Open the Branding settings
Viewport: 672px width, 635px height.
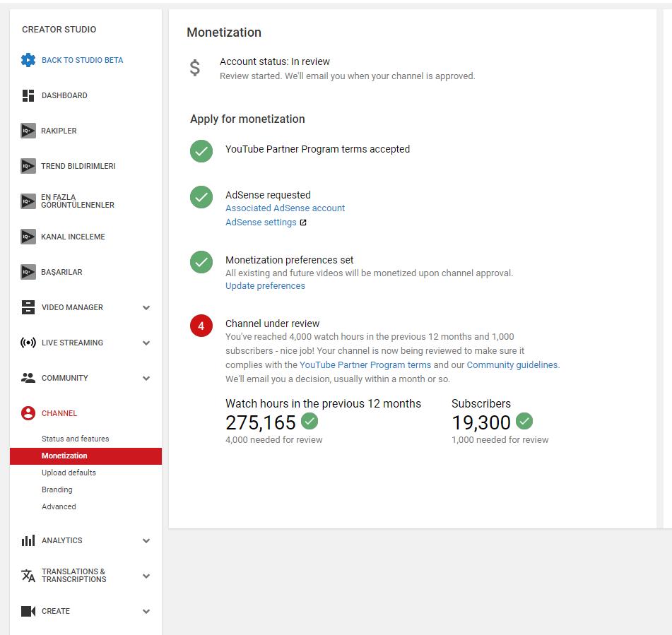[x=57, y=489]
